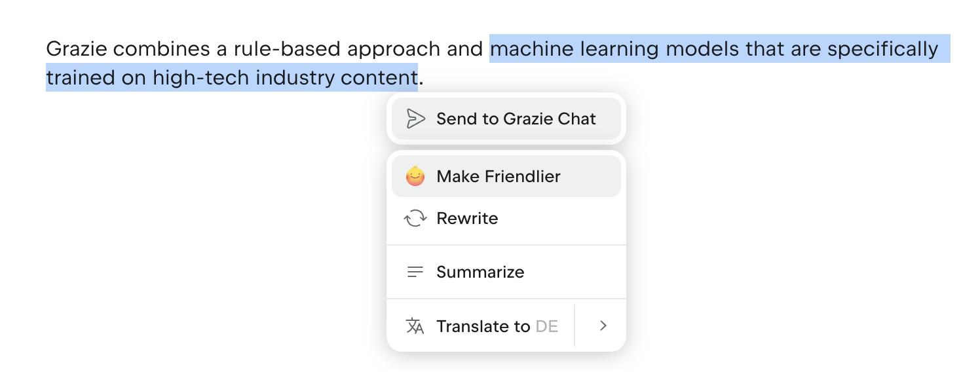
Task: Click the gray DE language code
Action: [547, 326]
